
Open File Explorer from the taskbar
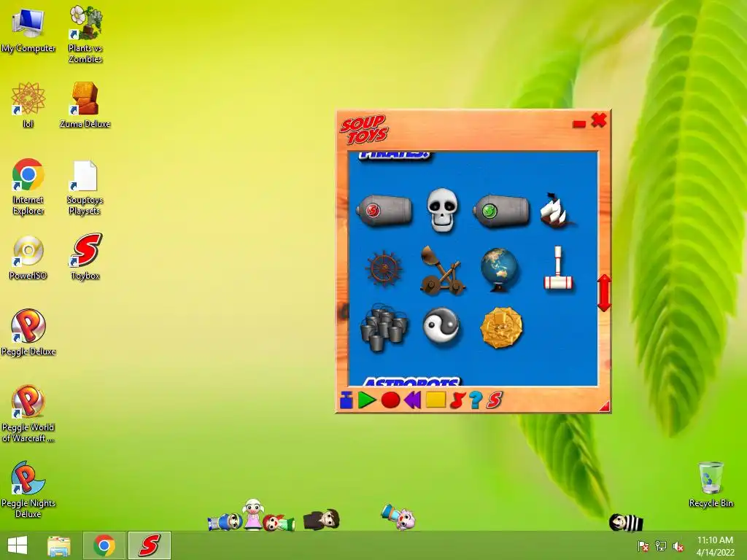click(59, 545)
